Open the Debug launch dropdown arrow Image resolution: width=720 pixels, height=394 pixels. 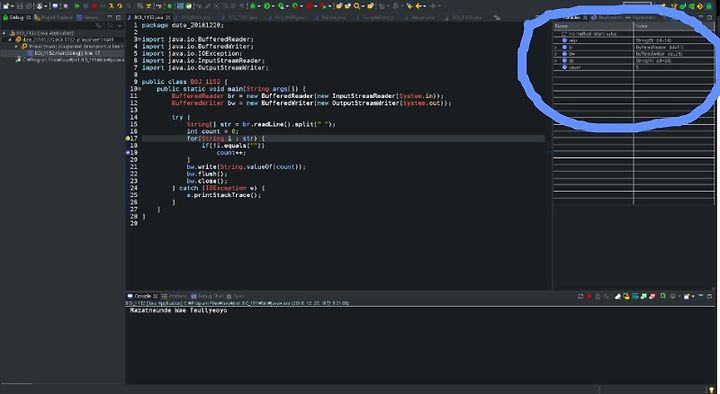pos(259,6)
